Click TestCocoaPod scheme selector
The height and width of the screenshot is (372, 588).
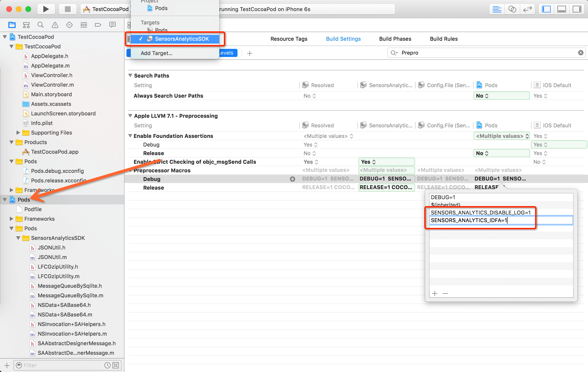pyautogui.click(x=106, y=9)
